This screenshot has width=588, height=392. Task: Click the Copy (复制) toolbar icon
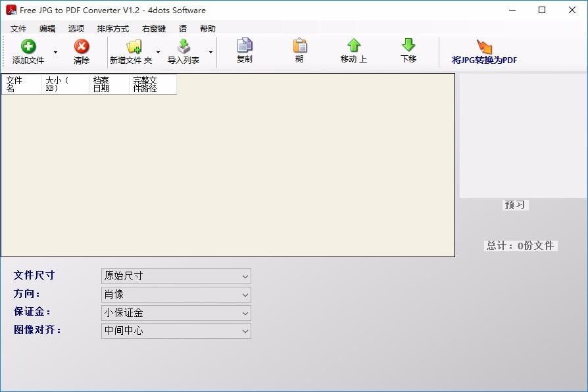click(245, 45)
